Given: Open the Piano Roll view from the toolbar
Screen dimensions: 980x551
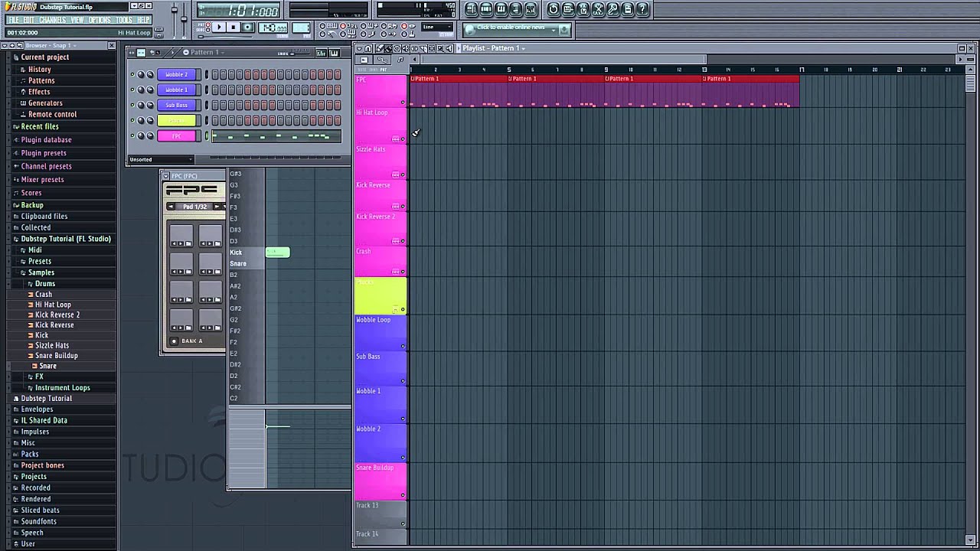Looking at the screenshot, I should [501, 9].
